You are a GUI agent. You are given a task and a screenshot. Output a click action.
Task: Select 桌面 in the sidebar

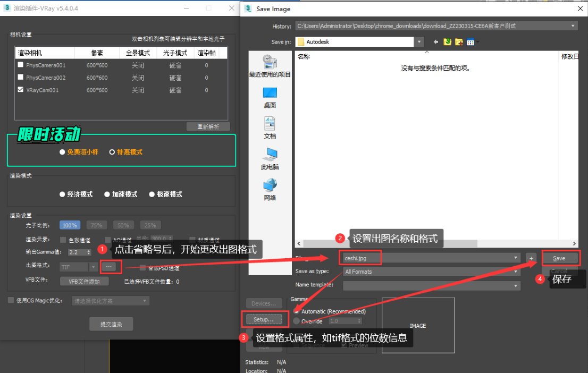click(269, 98)
